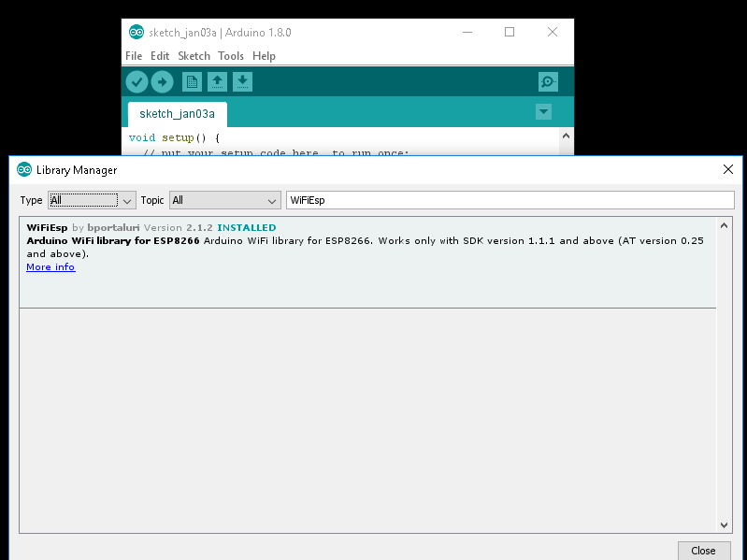Open the Type filter dropdown

(92, 200)
